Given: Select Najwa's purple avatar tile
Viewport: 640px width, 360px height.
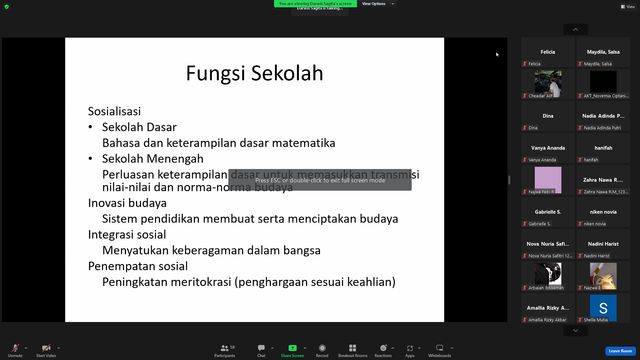Looking at the screenshot, I should click(548, 180).
